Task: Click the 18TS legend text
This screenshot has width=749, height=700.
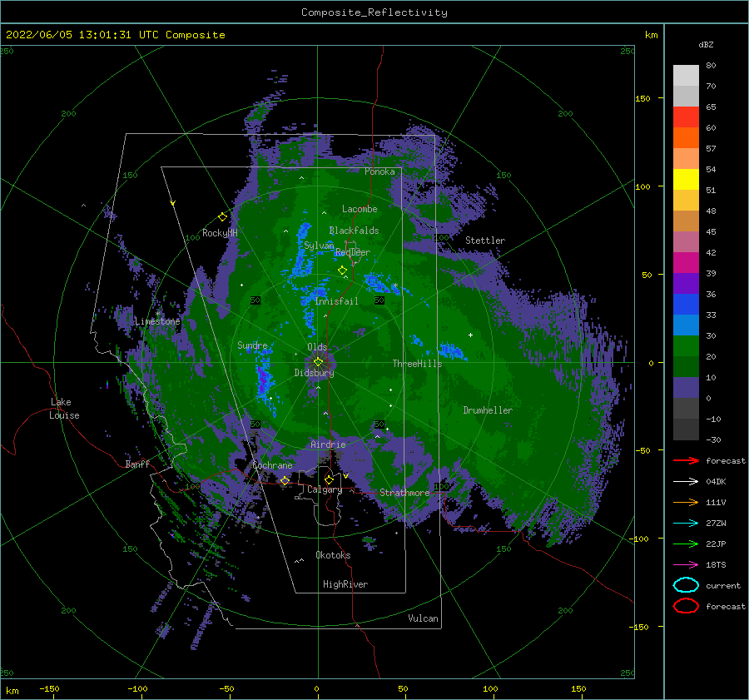Action: (716, 565)
